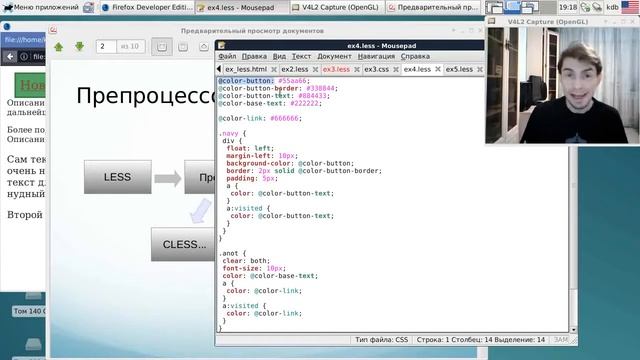Click the Тип файла: CSS status entry
640x360 pixels.
tap(381, 340)
